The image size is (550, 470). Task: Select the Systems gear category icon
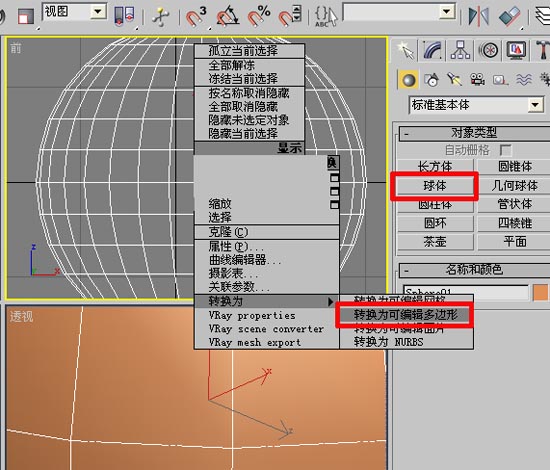(544, 80)
